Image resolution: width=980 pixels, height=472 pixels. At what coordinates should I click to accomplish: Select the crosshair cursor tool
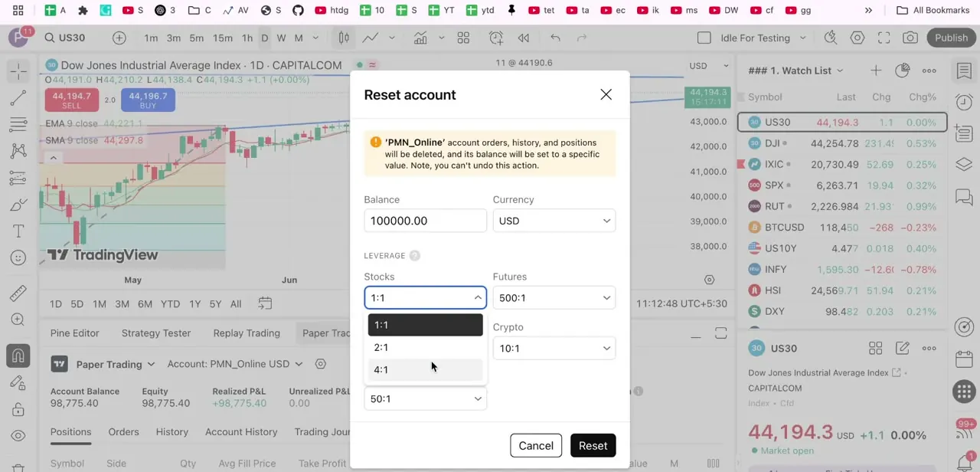[18, 71]
